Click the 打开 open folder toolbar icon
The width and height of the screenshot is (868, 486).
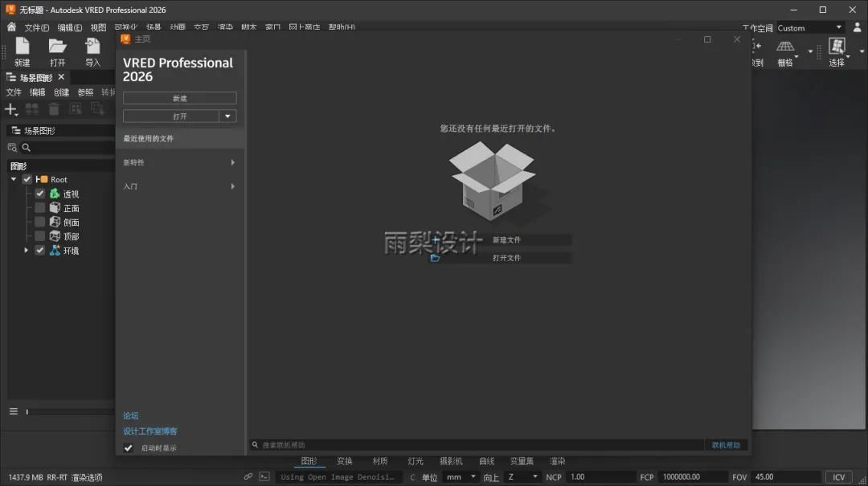58,47
